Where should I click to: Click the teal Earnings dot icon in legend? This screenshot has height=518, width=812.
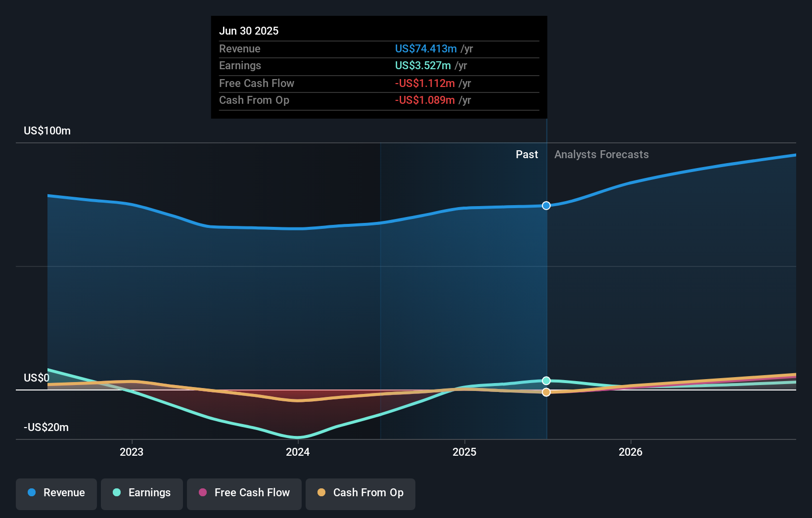116,493
